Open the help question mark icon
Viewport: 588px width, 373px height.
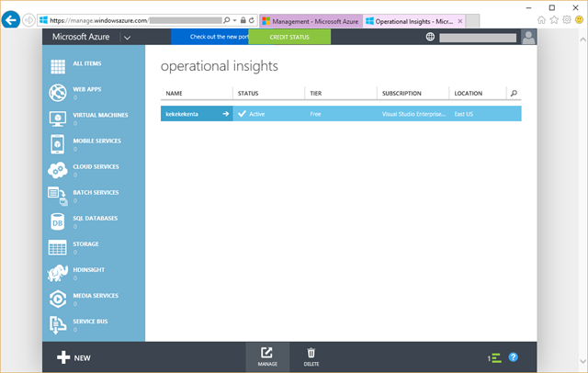pos(513,357)
